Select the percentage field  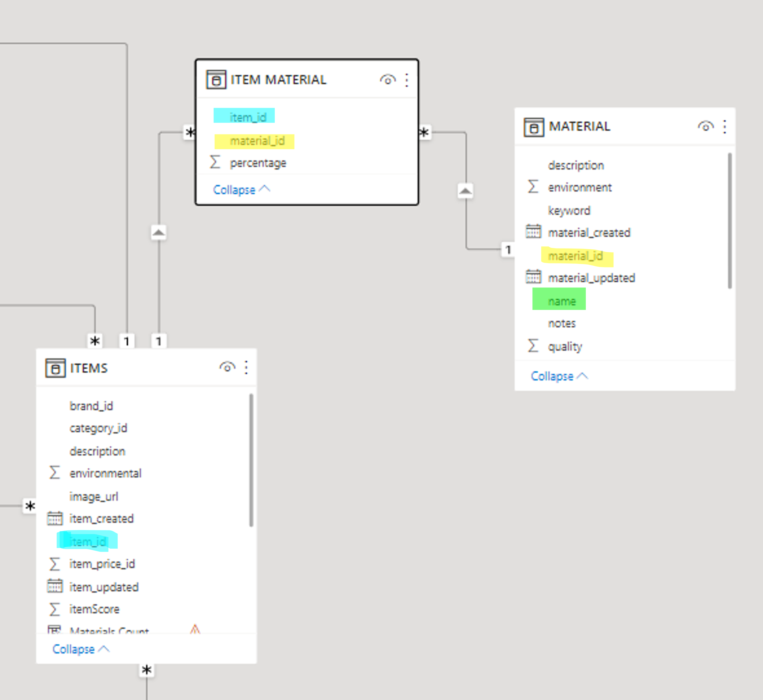point(258,163)
